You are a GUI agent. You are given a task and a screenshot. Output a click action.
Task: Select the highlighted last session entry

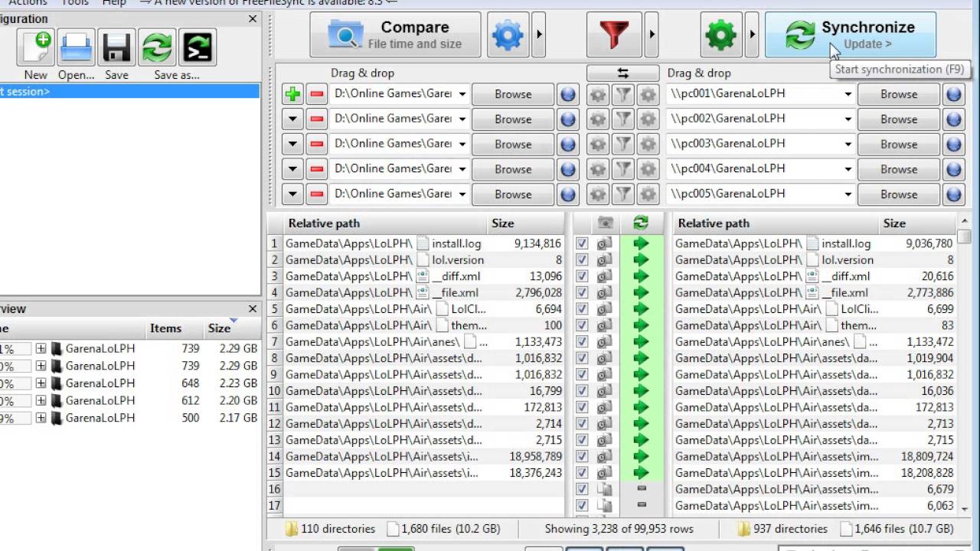tap(129, 92)
